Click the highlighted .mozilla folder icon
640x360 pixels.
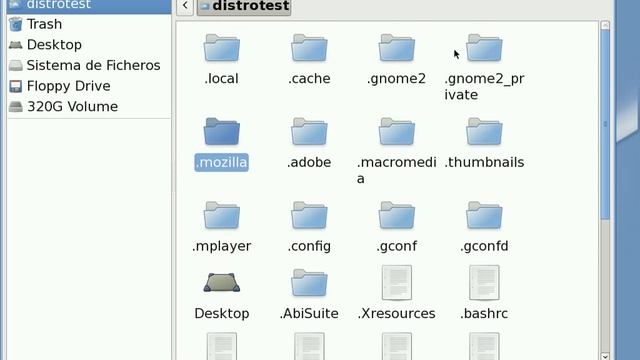222,131
